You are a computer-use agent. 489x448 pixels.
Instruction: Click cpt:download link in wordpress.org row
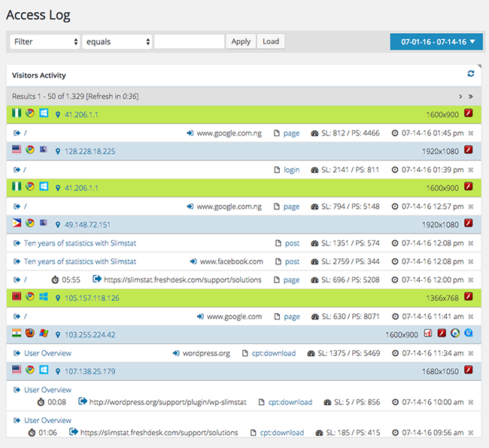coord(274,353)
